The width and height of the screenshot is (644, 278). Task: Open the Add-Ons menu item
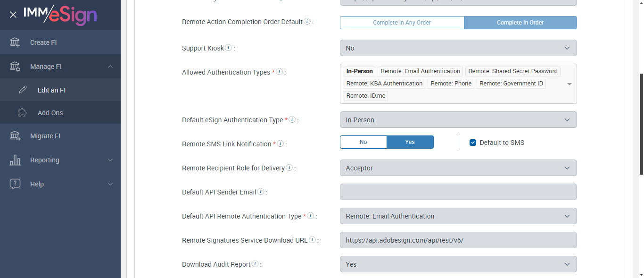50,113
